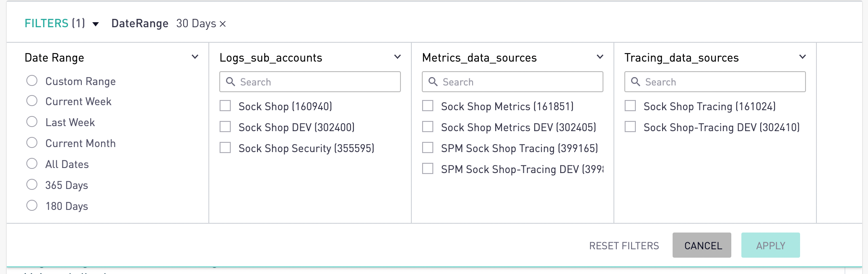The image size is (868, 274).
Task: Tick Sock Shop Tracing (161024) checkbox
Action: coord(630,106)
